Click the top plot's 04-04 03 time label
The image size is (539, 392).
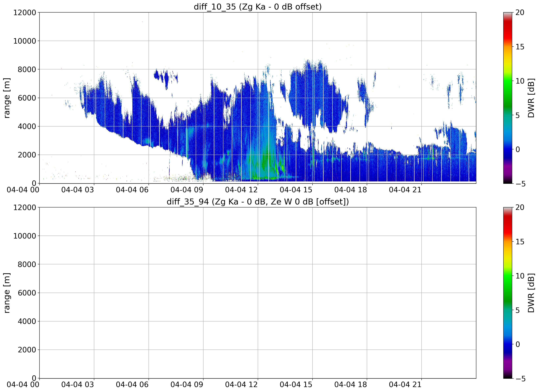pyautogui.click(x=77, y=190)
